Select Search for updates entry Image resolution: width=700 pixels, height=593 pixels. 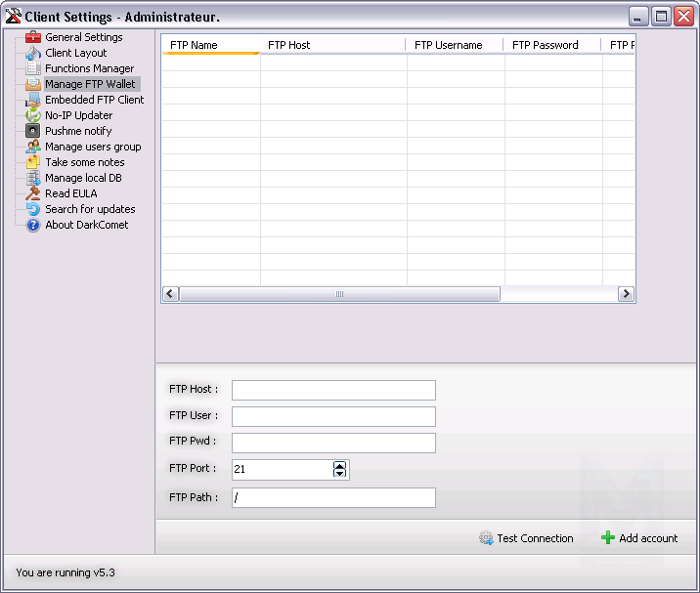(90, 209)
